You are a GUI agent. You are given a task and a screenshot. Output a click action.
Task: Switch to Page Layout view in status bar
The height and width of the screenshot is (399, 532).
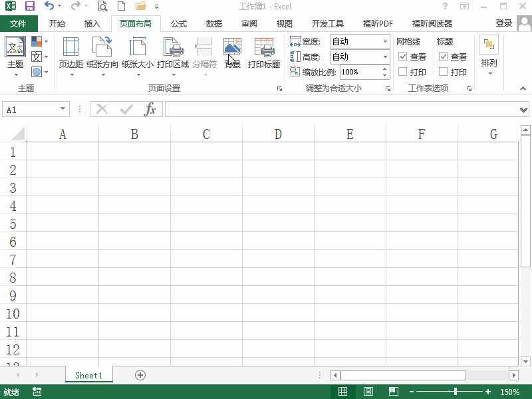pyautogui.click(x=368, y=392)
